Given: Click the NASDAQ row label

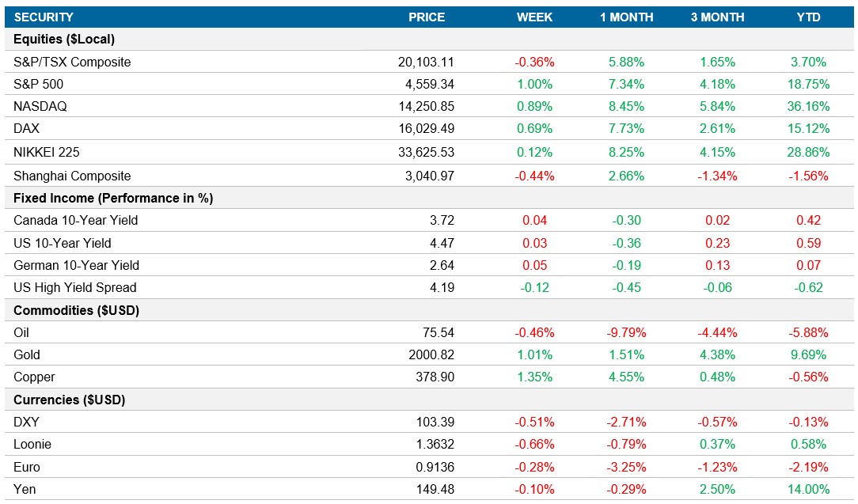Looking at the screenshot, I should coord(40,105).
